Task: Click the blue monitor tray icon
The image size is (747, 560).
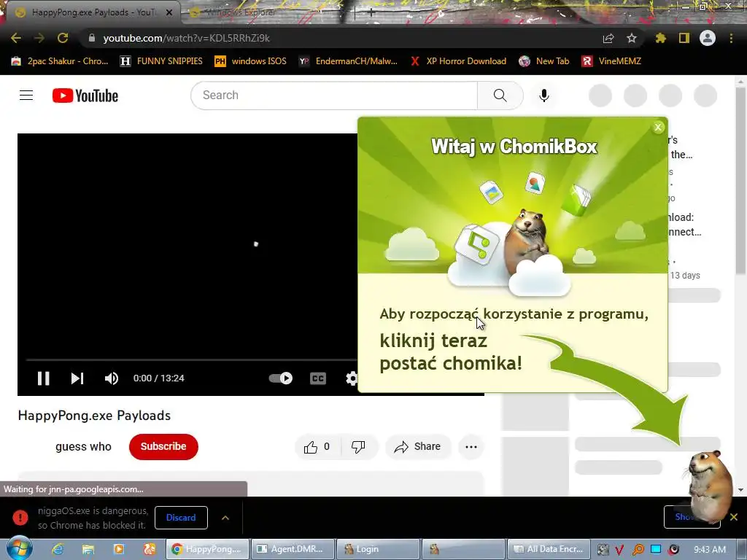Action: [x=656, y=549]
